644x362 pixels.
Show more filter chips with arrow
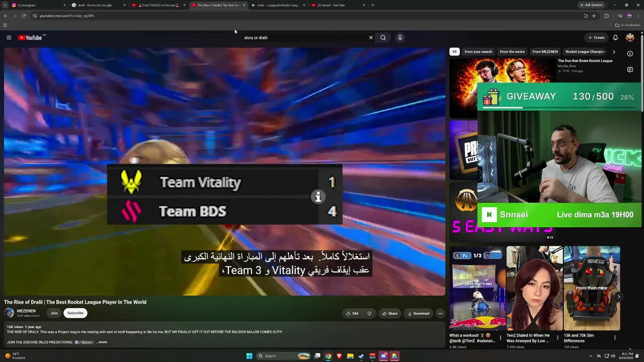pos(614,52)
